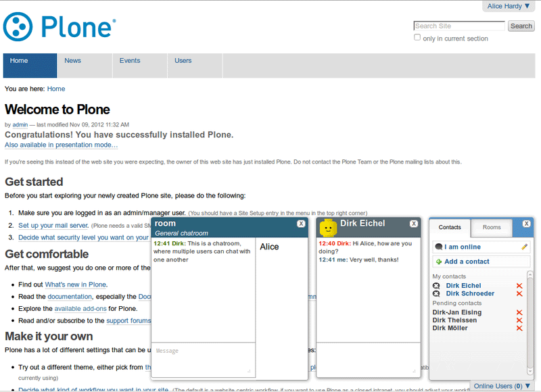Click the contacts list scrollbar

pos(530,322)
